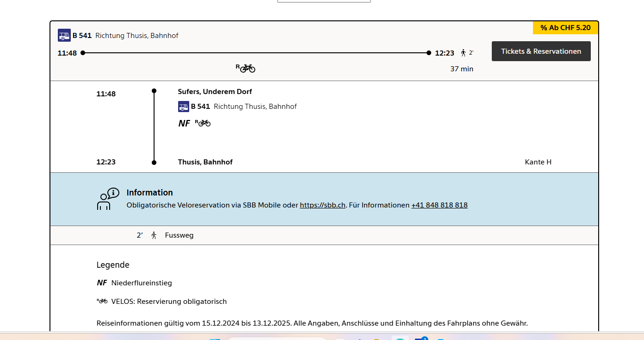Click the bus icon in the Sufers stop details
This screenshot has width=644, height=340.
[184, 107]
